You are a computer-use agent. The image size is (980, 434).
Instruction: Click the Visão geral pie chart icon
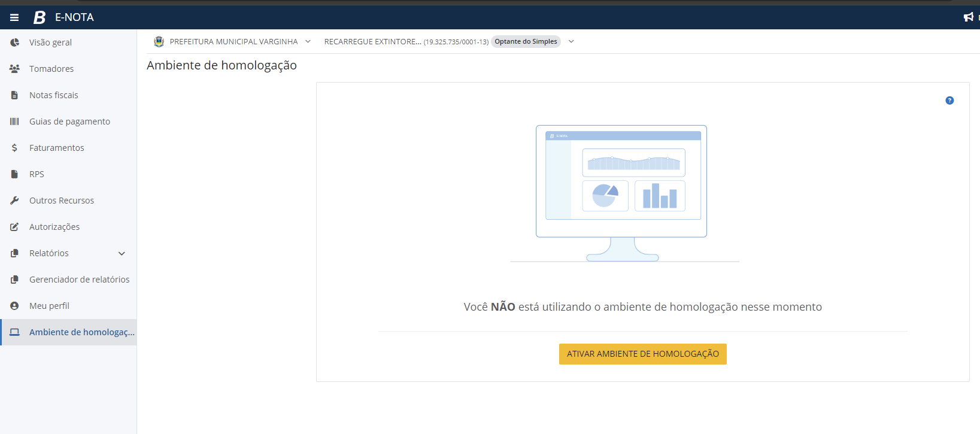[x=14, y=43]
